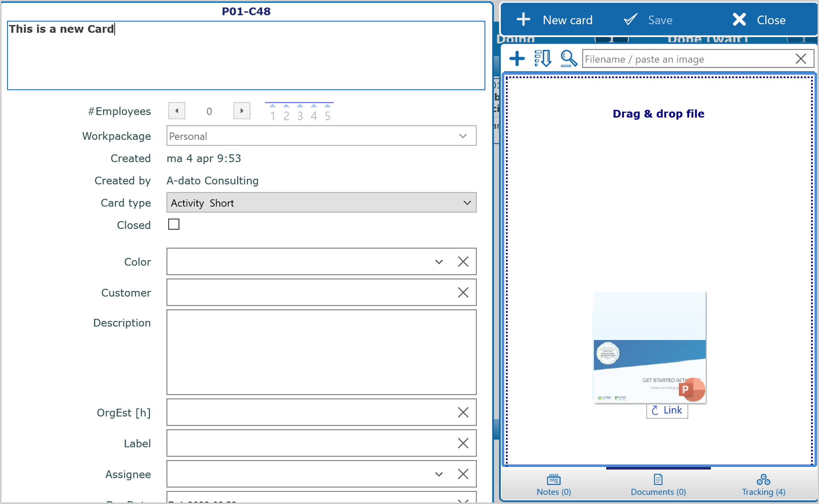The height and width of the screenshot is (504, 819).
Task: Click the New card plus icon
Action: 524,19
